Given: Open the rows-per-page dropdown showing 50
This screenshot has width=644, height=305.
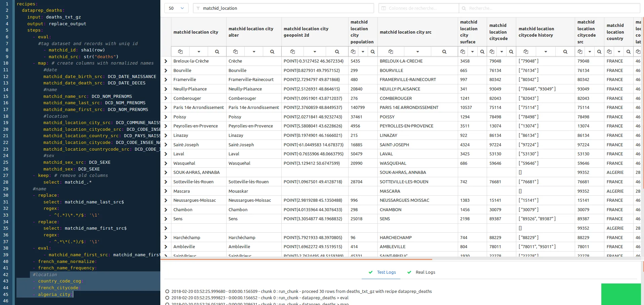Looking at the screenshot, I should tap(176, 8).
